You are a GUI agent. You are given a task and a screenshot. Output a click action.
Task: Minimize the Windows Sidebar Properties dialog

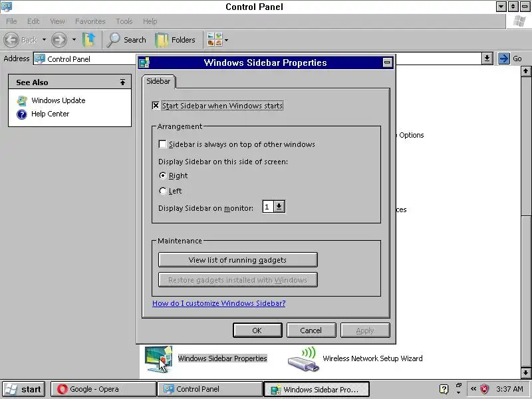tap(387, 63)
